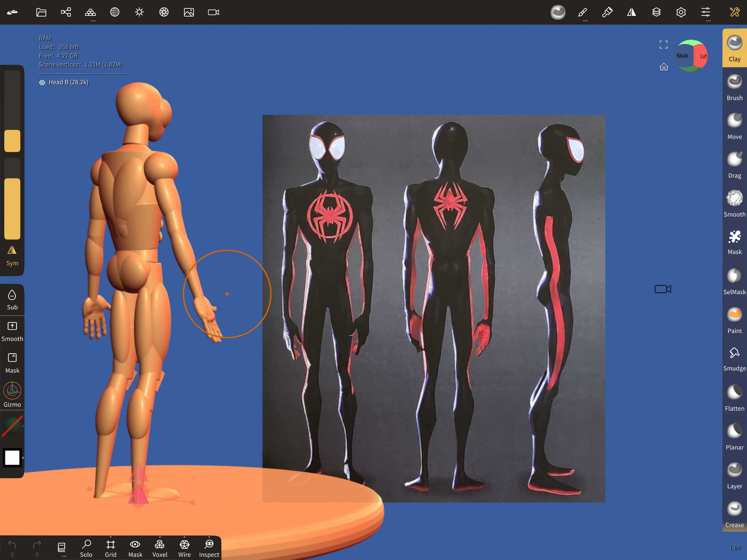Image resolution: width=747 pixels, height=560 pixels.
Task: Toggle Mask visibility in bottom bar
Action: pyautogui.click(x=135, y=549)
